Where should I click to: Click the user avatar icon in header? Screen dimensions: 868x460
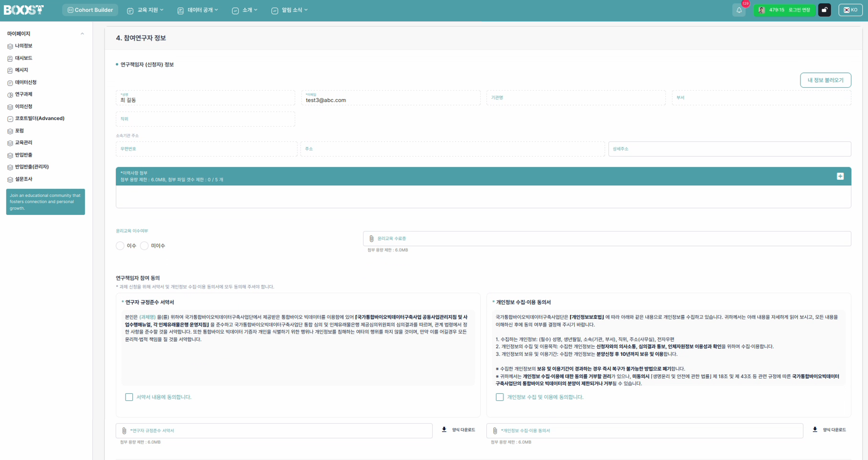pyautogui.click(x=761, y=10)
